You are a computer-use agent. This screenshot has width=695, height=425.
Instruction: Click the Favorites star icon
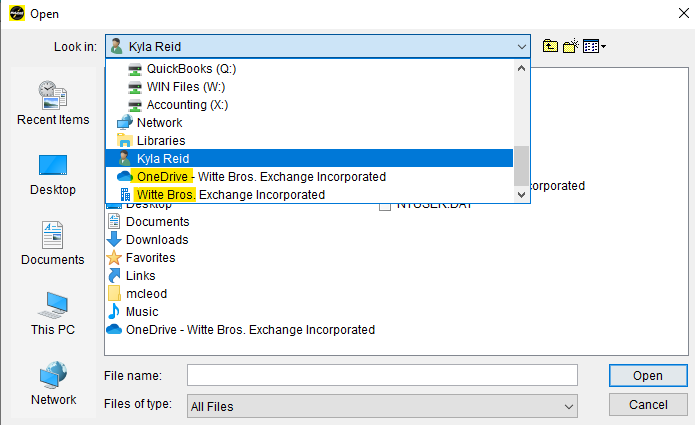[114, 257]
